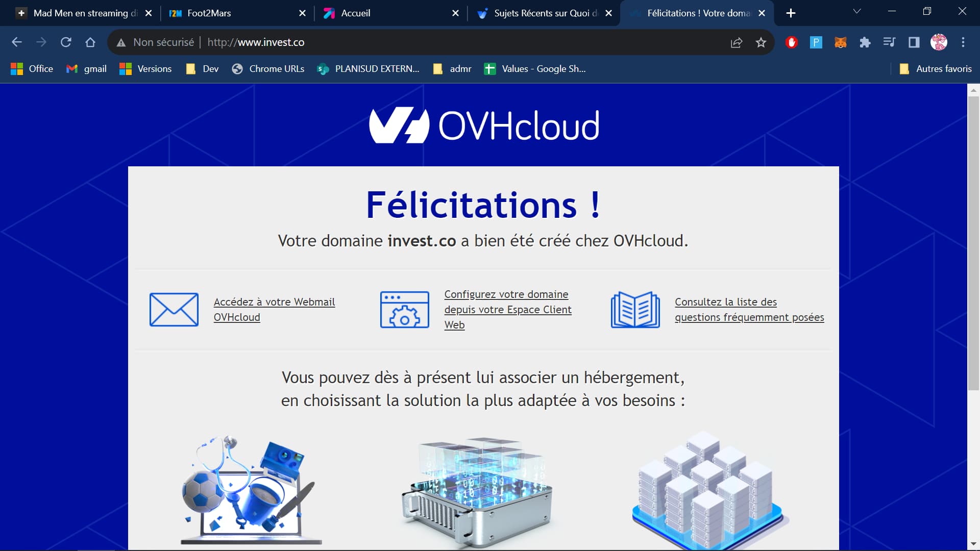This screenshot has width=980, height=551.
Task: Expand the admr bookmarks folder
Action: (x=452, y=69)
